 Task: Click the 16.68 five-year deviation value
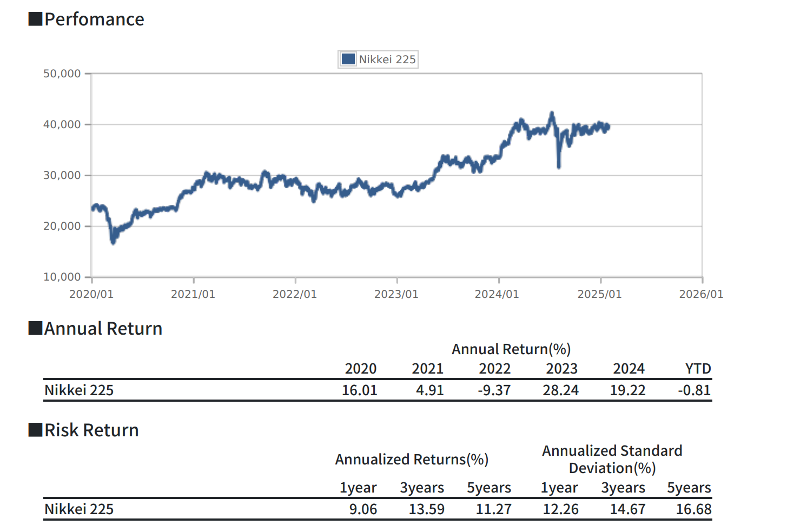pyautogui.click(x=694, y=509)
